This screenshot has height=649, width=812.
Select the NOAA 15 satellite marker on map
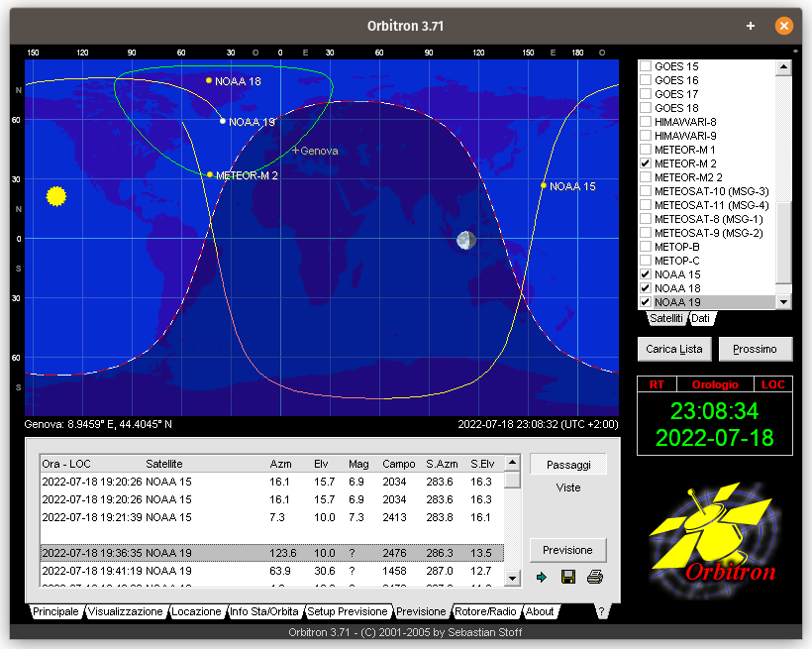tap(544, 185)
